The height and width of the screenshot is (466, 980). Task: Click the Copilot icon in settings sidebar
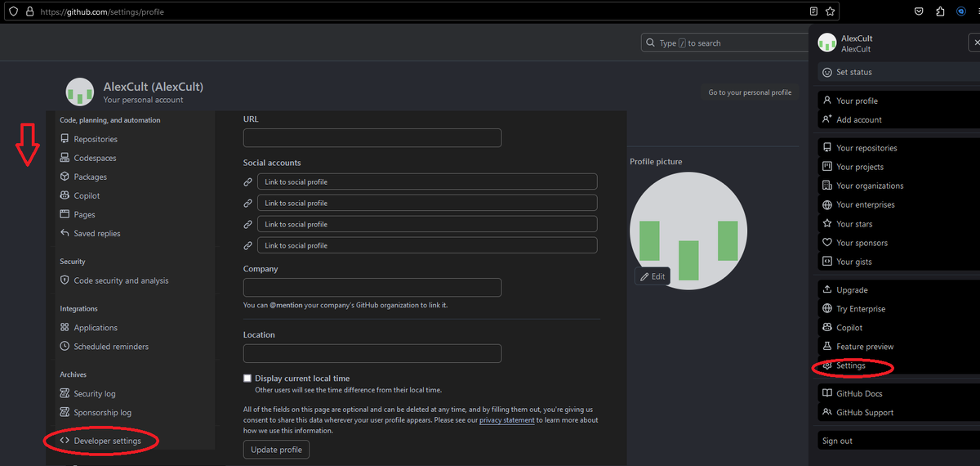(x=65, y=195)
